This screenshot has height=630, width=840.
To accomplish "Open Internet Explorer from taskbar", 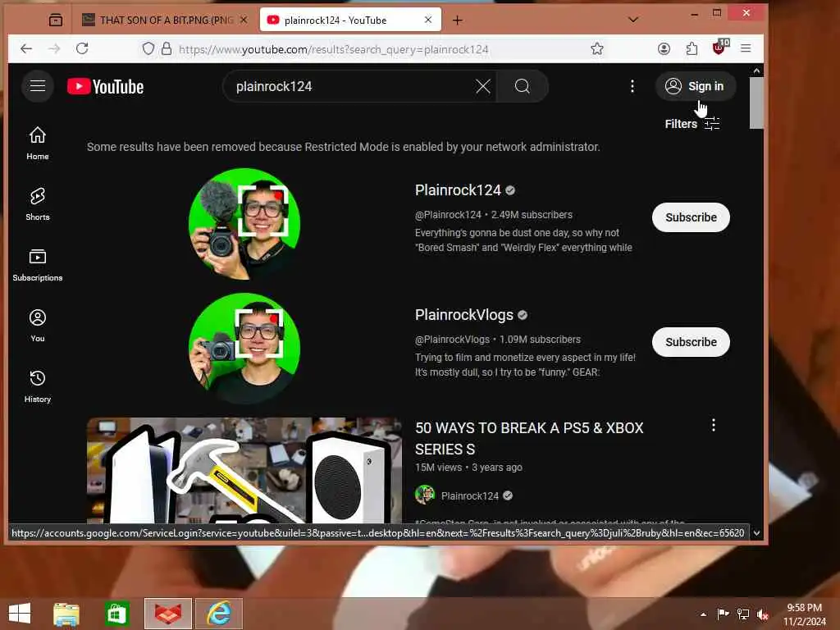I will pos(219,614).
